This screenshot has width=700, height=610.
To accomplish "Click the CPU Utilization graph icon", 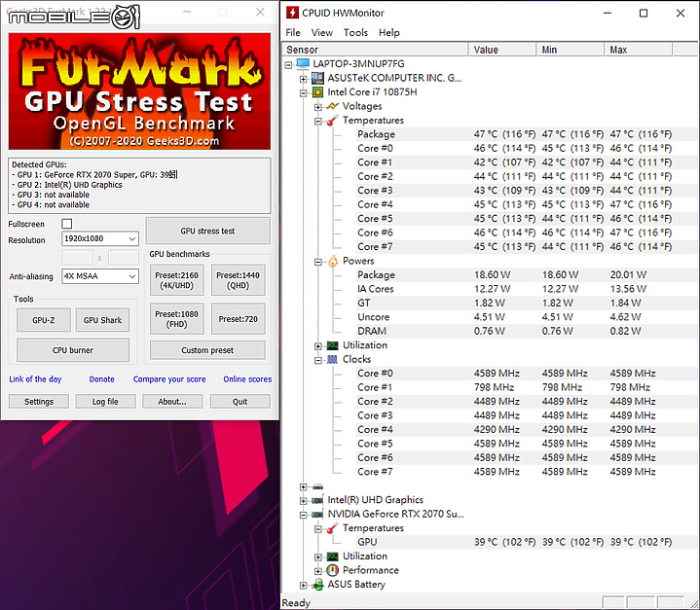I will [333, 345].
